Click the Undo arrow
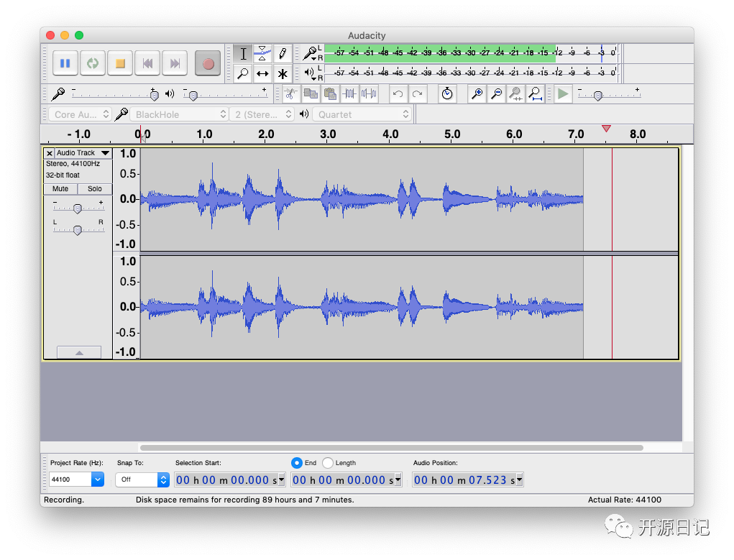This screenshot has width=734, height=560. pyautogui.click(x=398, y=94)
